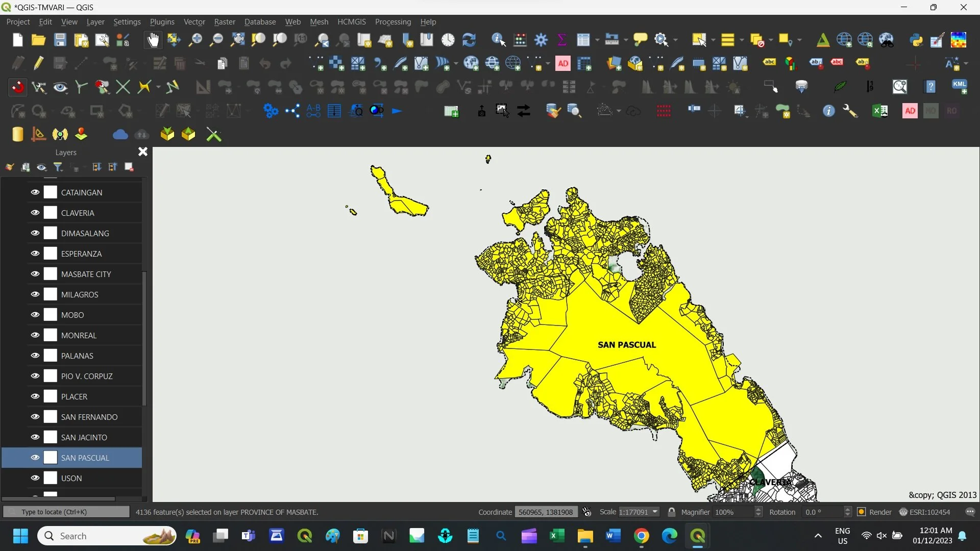Open the attribute table icon

click(x=583, y=40)
